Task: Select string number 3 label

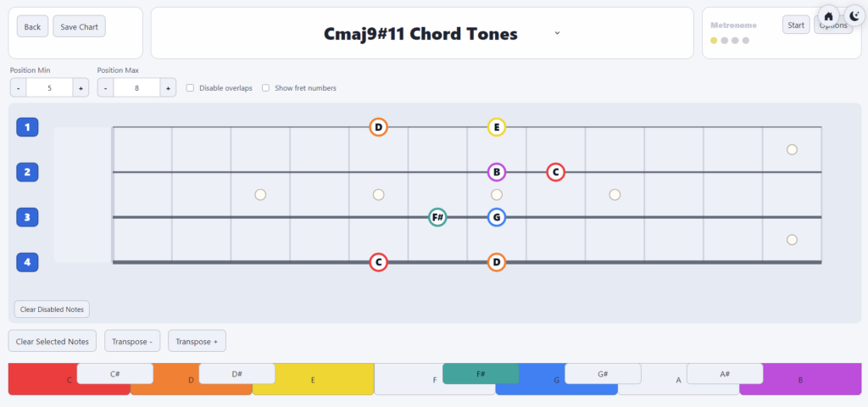Action: (x=27, y=218)
